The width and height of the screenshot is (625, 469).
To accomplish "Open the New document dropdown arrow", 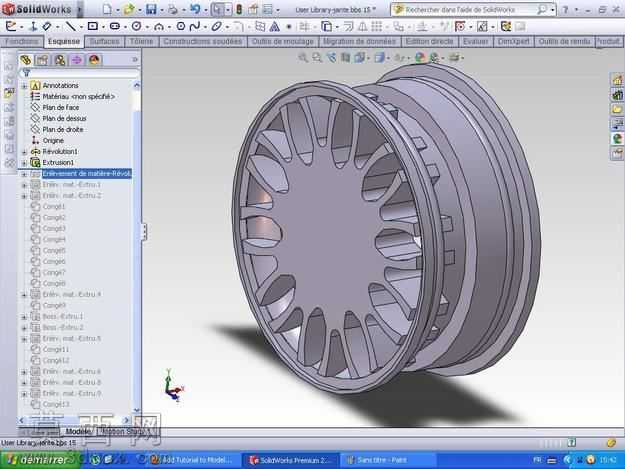I will click(117, 10).
